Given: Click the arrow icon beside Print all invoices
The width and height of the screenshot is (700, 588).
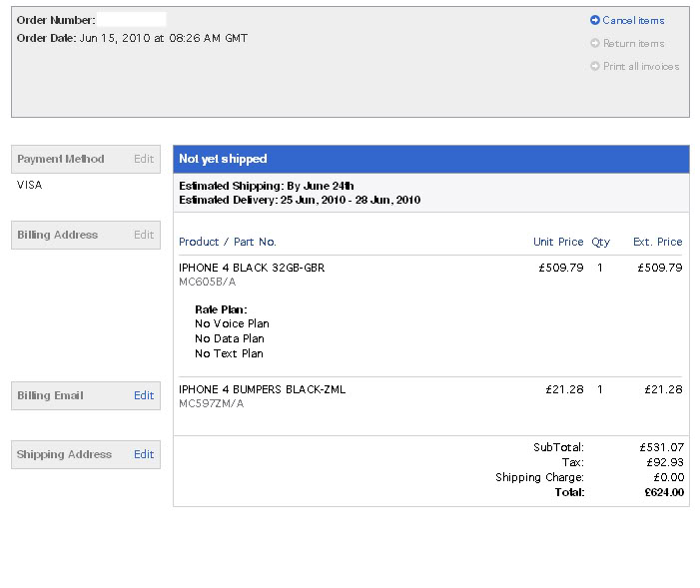Looking at the screenshot, I should pyautogui.click(x=595, y=67).
